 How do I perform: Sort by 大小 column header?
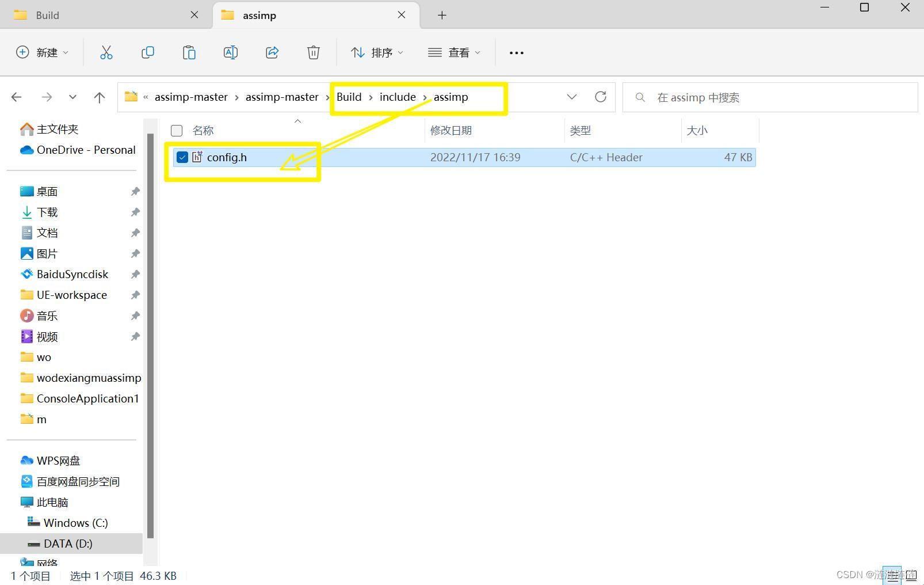click(697, 131)
